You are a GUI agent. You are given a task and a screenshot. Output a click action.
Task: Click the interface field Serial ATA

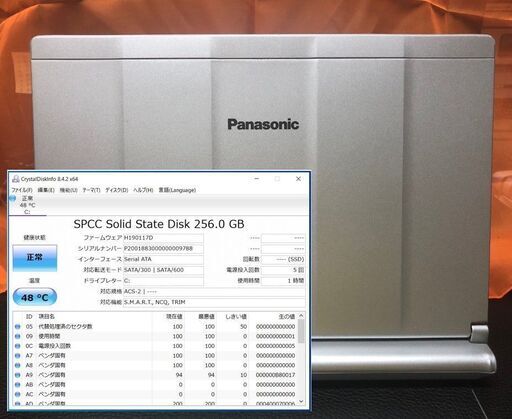[x=163, y=259]
